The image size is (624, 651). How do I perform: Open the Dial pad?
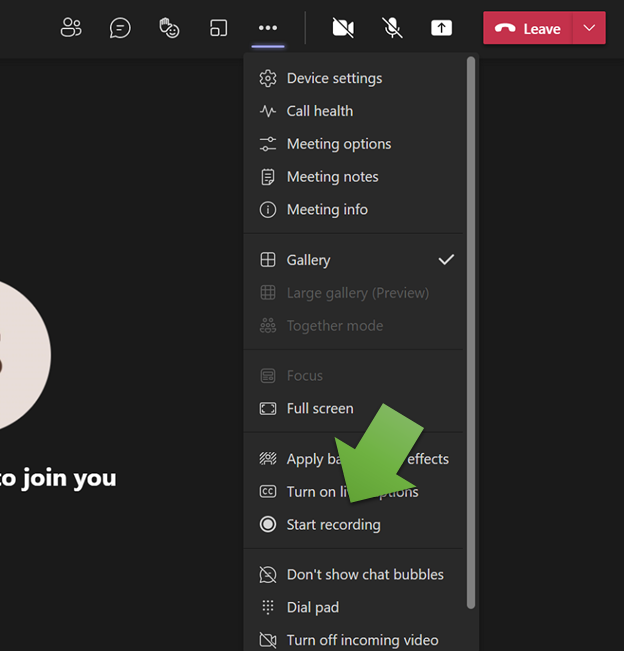click(354, 607)
